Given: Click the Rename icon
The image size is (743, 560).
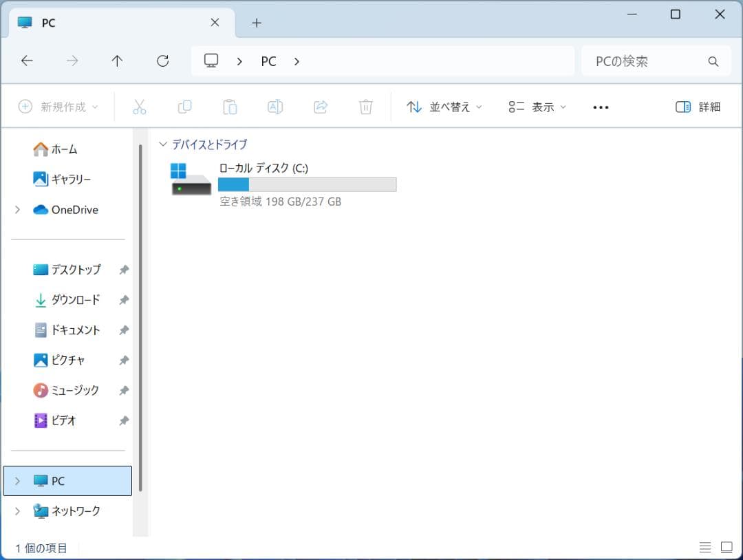Looking at the screenshot, I should tap(274, 107).
